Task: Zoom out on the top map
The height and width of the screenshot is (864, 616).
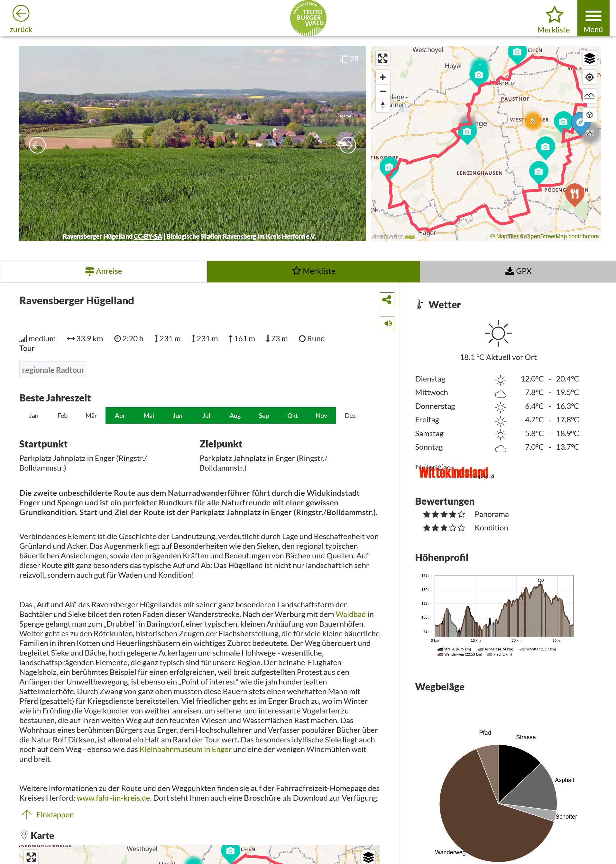Action: [x=383, y=91]
